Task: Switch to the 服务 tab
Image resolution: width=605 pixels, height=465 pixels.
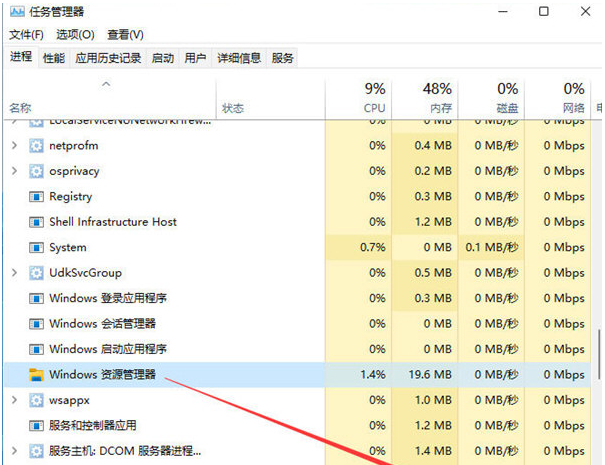Action: pyautogui.click(x=282, y=58)
